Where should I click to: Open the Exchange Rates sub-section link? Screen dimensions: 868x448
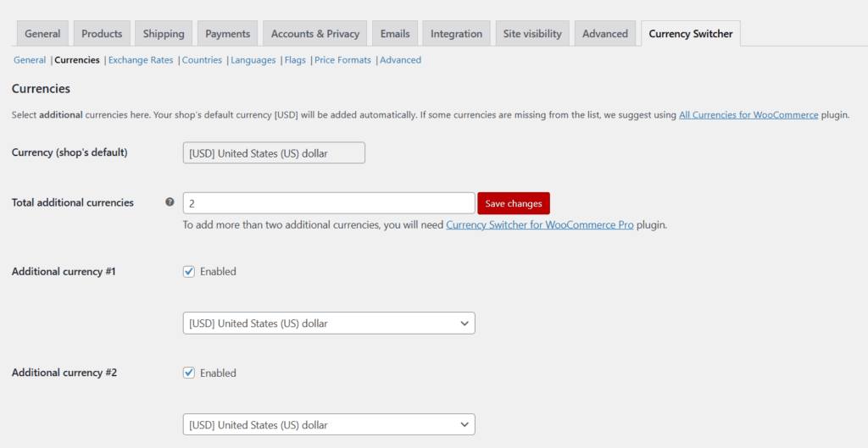coord(141,60)
